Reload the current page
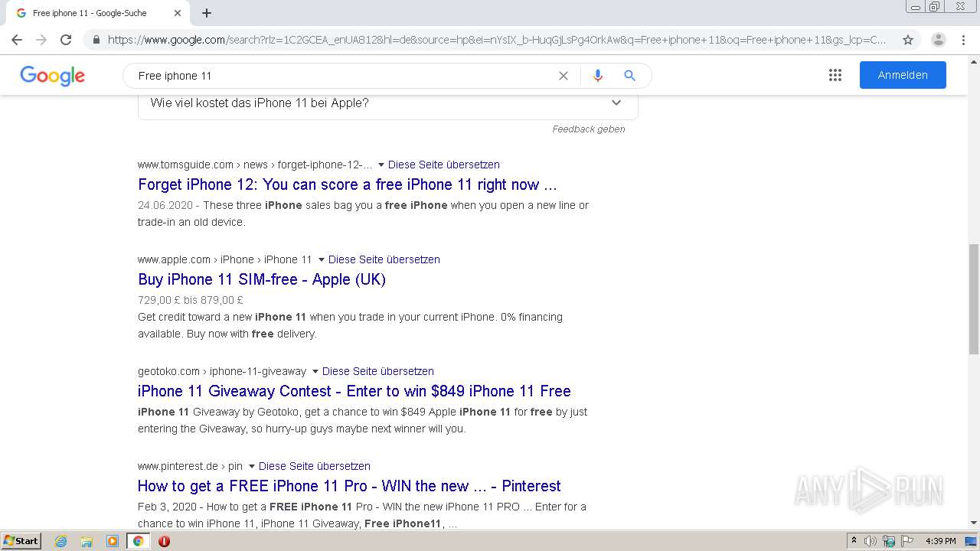Viewport: 980px width, 551px height. pos(66,40)
